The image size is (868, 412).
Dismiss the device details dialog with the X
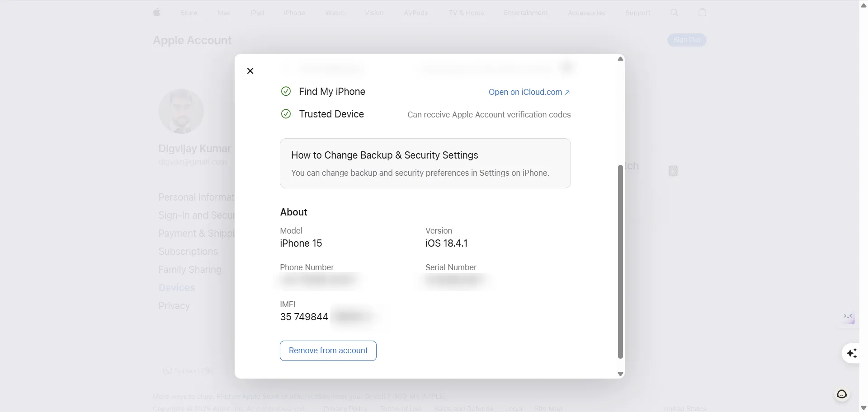(250, 70)
